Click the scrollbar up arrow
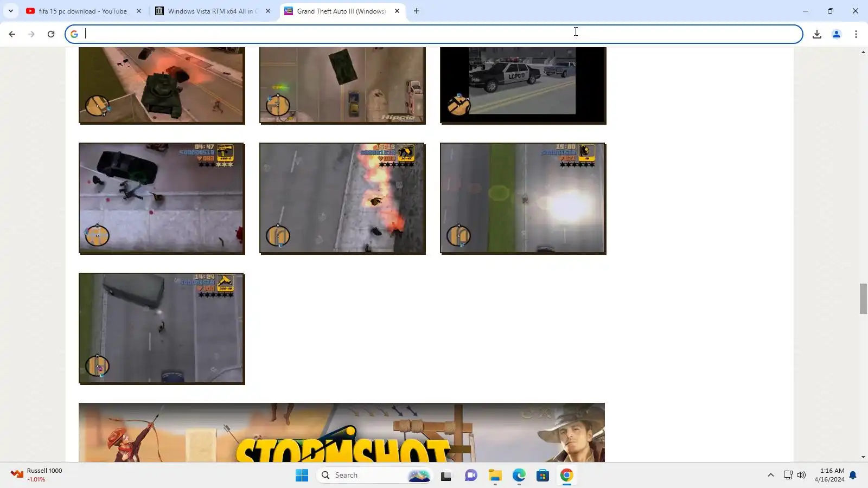The image size is (868, 488). coord(863,52)
